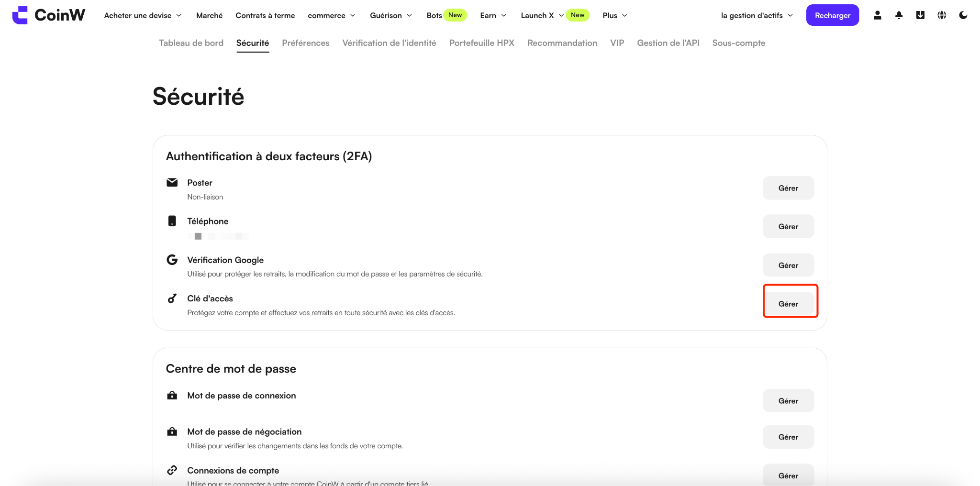Toggle dark mode moon icon
Image resolution: width=980 pixels, height=486 pixels.
click(x=963, y=15)
